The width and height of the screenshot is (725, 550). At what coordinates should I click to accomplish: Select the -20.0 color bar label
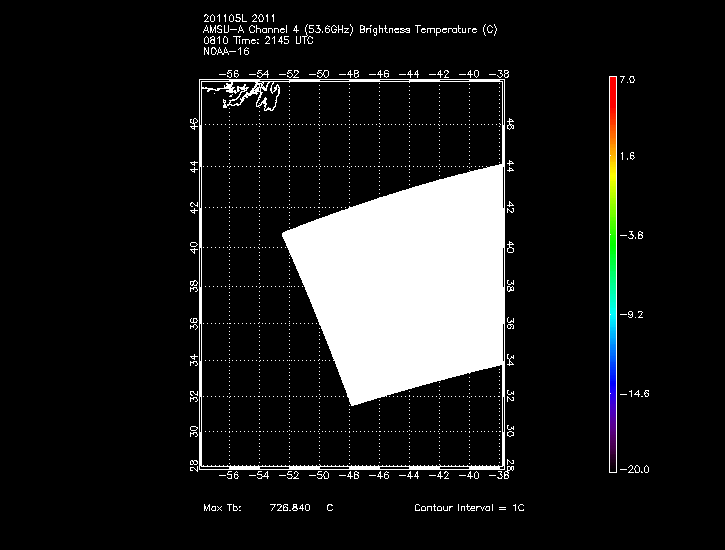click(x=632, y=469)
